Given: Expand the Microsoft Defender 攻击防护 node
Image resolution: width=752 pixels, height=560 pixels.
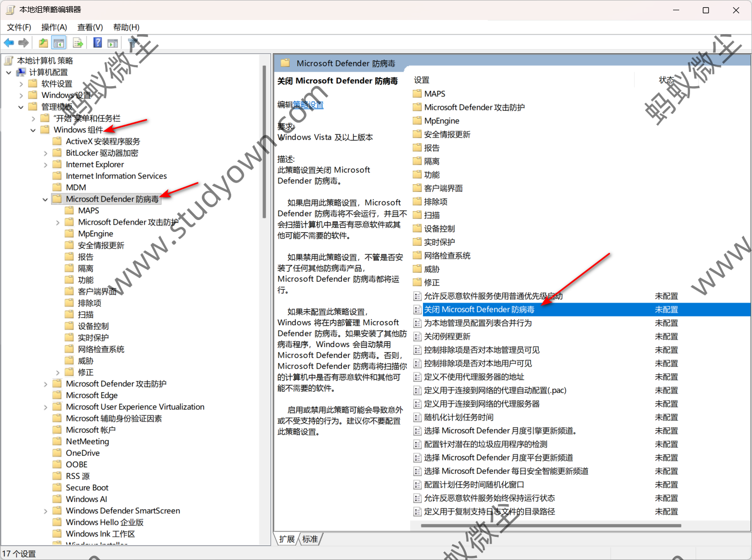Looking at the screenshot, I should coord(57,222).
